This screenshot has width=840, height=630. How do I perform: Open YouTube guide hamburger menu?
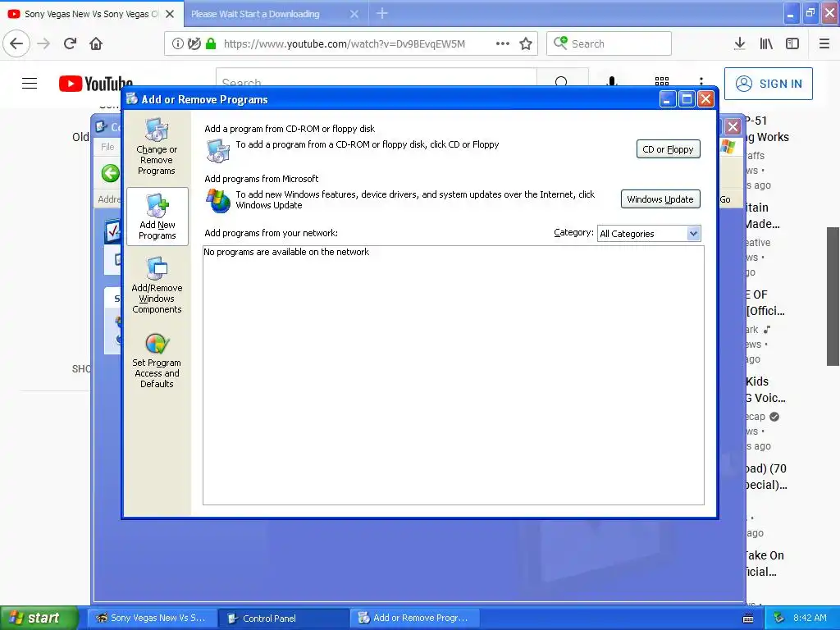click(x=30, y=84)
